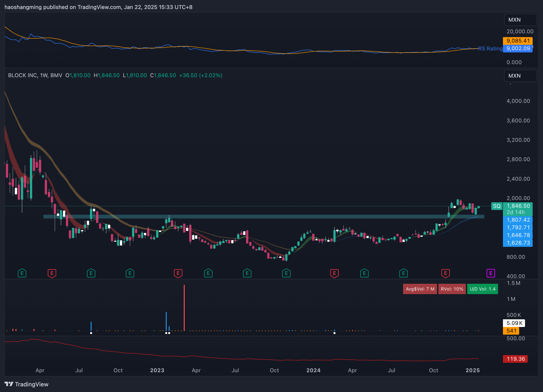Click the leftmost green earnings marker
543x392 pixels.
click(22, 273)
